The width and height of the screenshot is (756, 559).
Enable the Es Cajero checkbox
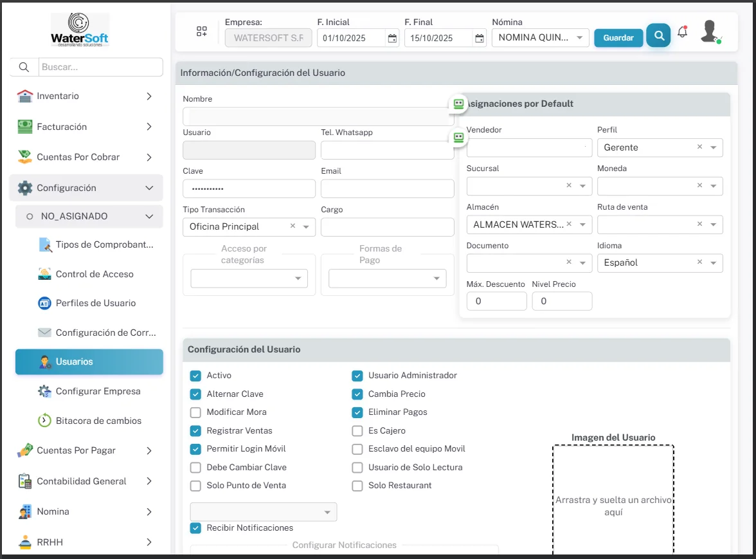pos(357,431)
